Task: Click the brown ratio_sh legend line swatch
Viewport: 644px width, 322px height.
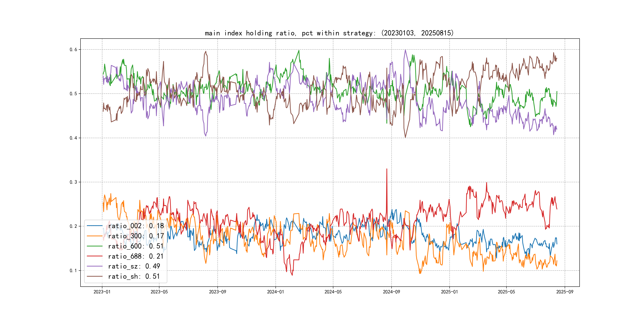Action: pyautogui.click(x=94, y=276)
